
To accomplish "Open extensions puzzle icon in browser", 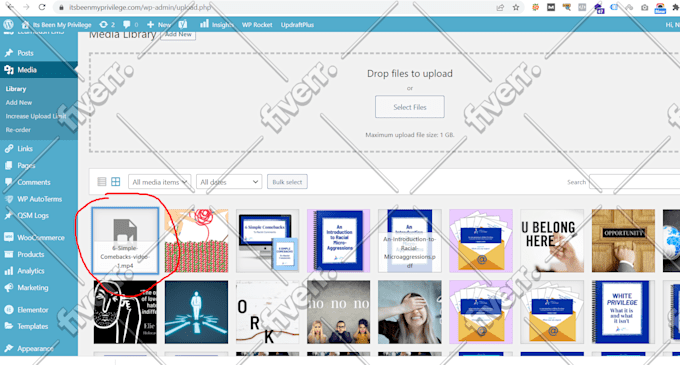I will [x=675, y=7].
